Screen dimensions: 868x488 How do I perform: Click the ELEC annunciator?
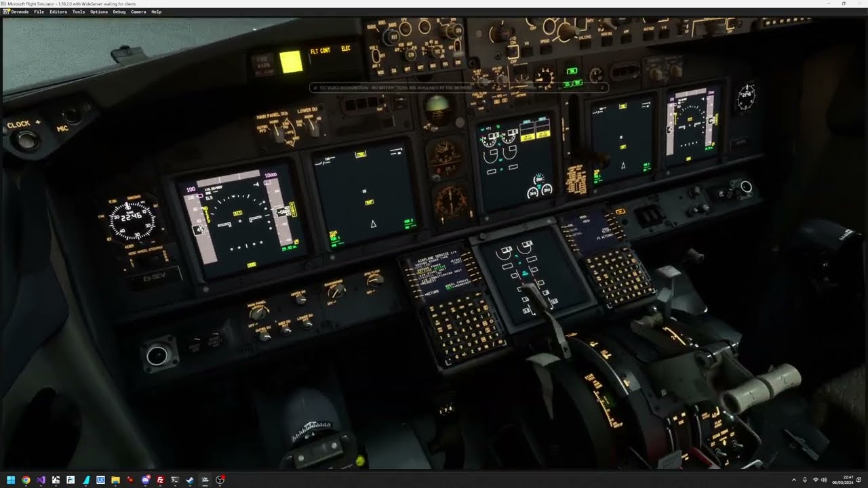coord(346,49)
